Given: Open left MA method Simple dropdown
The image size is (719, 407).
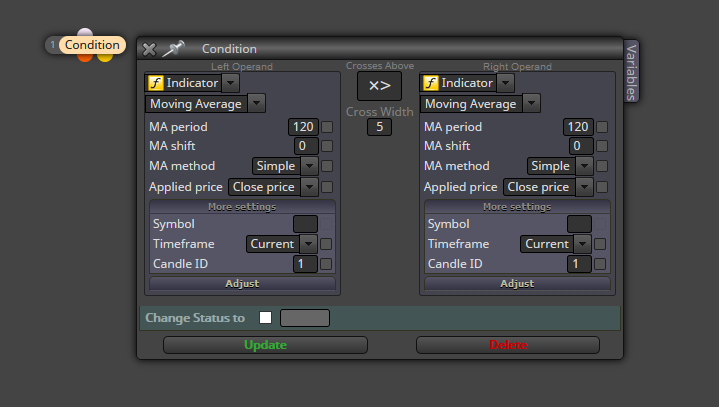Looking at the screenshot, I should [285, 166].
